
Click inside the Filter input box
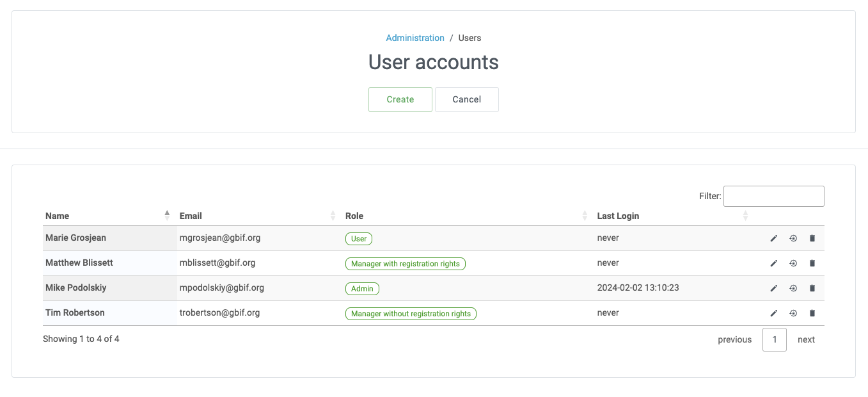773,196
